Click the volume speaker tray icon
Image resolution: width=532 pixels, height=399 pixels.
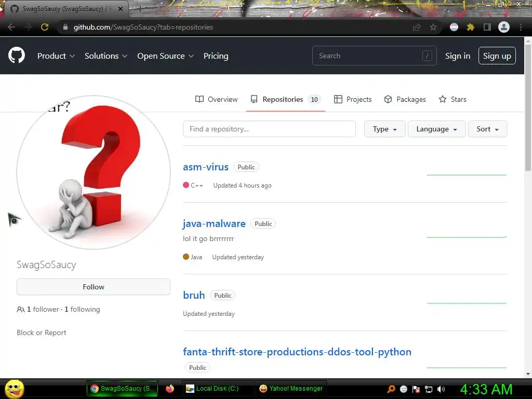[441, 389]
